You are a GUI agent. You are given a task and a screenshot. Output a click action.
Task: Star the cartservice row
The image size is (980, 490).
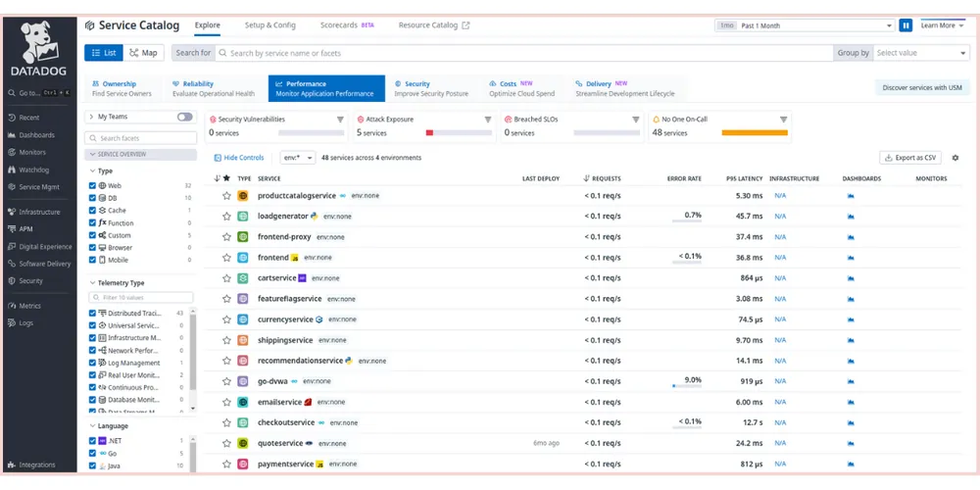227,278
